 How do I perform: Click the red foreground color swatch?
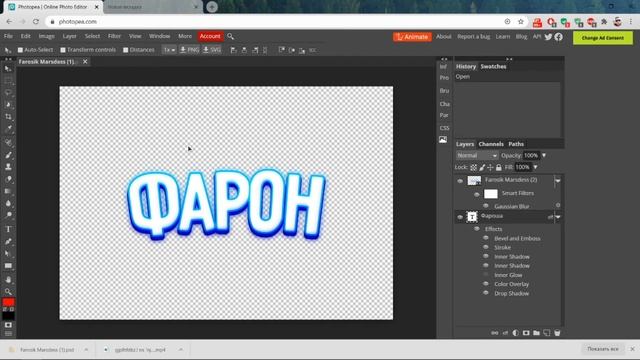tap(8, 302)
